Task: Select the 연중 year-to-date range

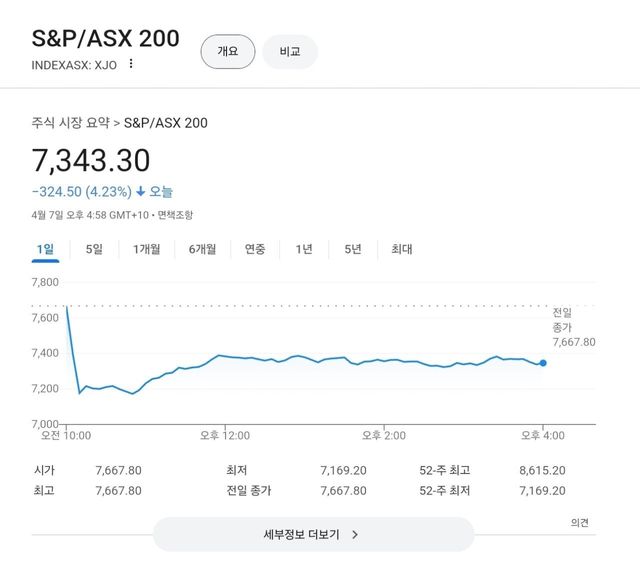Action: point(255,249)
